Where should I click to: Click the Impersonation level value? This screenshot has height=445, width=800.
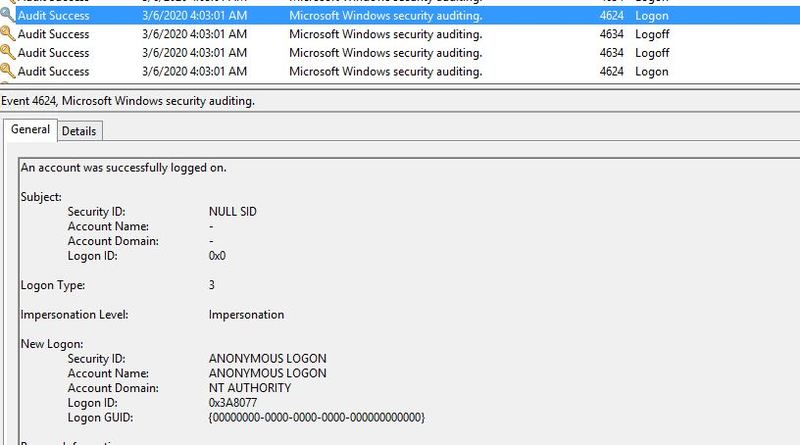click(246, 314)
